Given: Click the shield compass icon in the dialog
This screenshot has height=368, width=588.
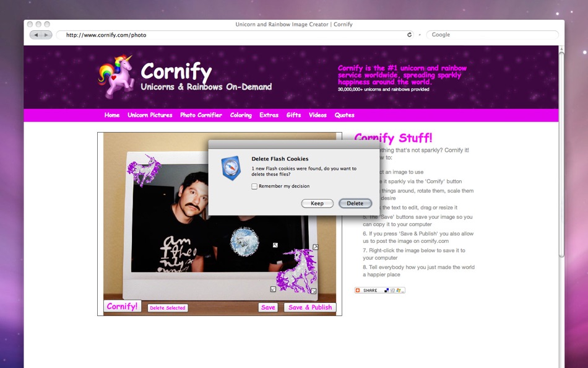Looking at the screenshot, I should tap(230, 168).
